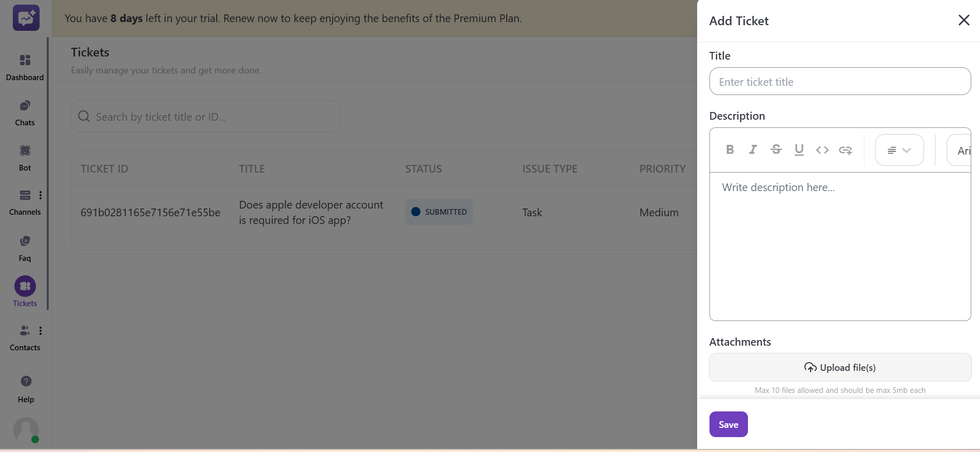Toggle bold formatting in description editor
Screen dimensions: 980x452
(730, 149)
